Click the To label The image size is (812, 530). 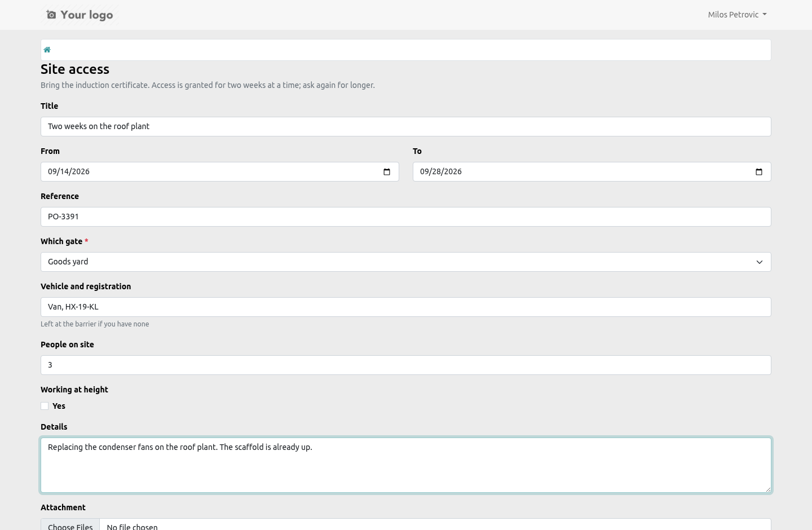point(417,151)
